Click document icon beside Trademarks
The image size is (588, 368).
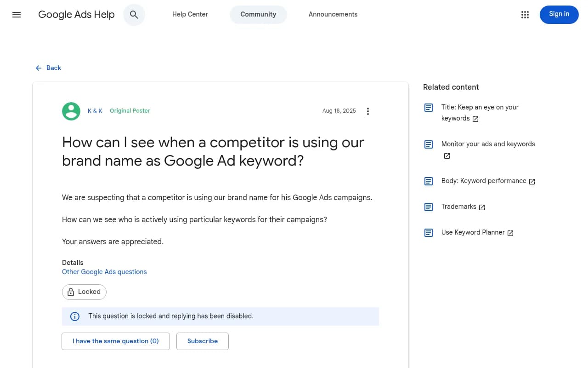pyautogui.click(x=429, y=207)
